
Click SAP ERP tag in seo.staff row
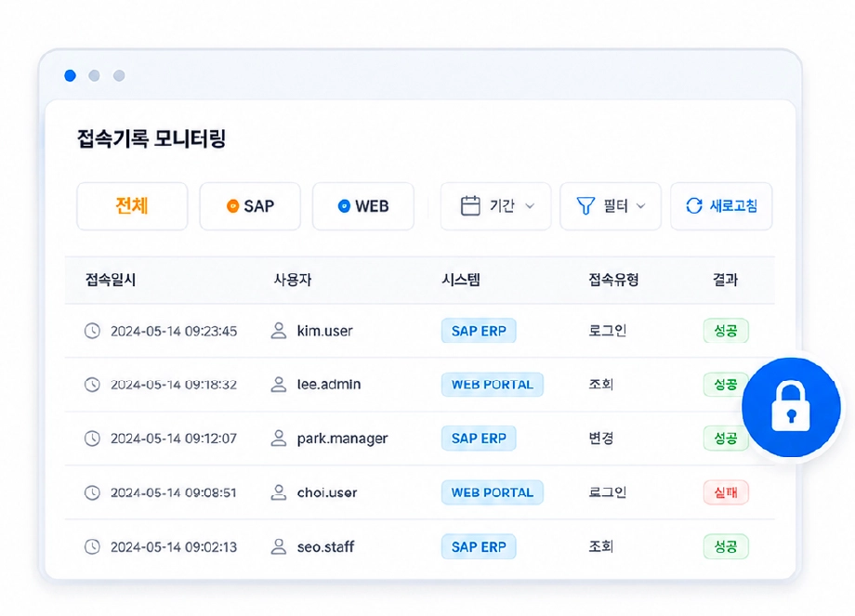pos(479,546)
